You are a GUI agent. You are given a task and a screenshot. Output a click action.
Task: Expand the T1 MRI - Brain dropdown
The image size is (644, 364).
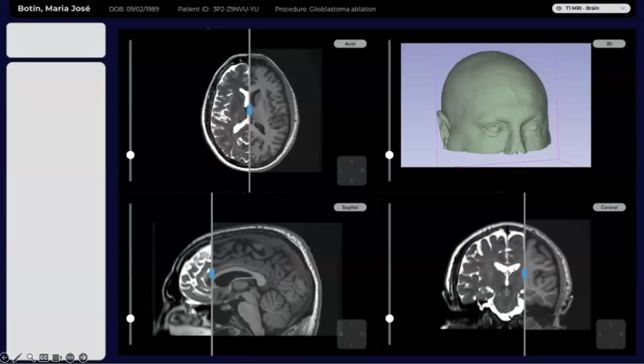pyautogui.click(x=623, y=8)
